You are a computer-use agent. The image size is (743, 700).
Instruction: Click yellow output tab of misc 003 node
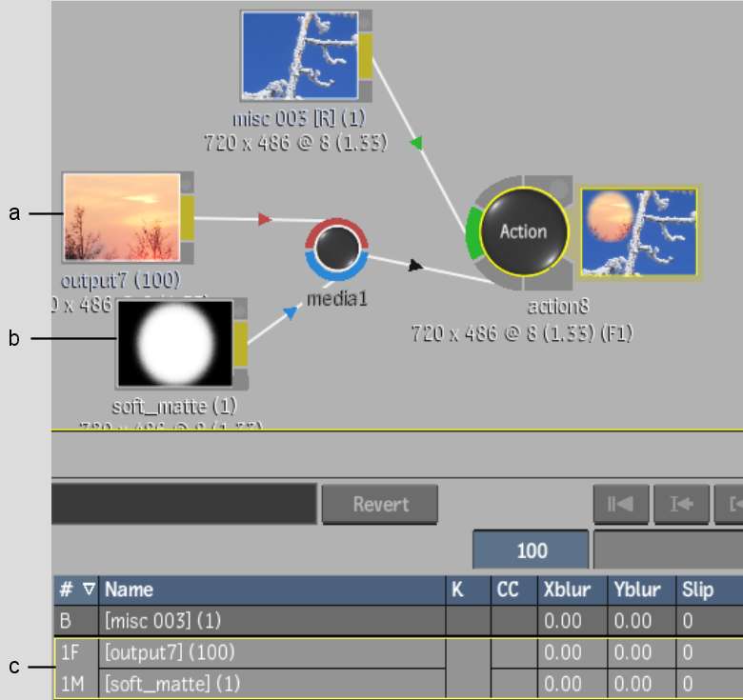coord(366,55)
